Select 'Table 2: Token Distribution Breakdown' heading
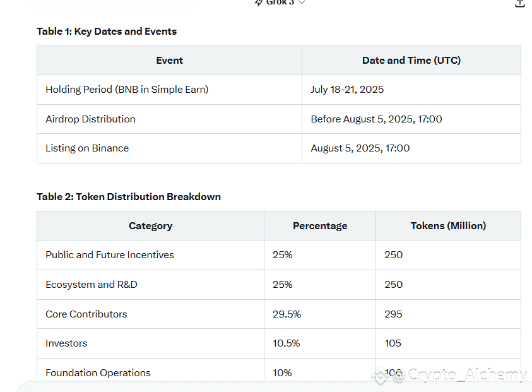Screen dimensions: 532x392 pyautogui.click(x=129, y=196)
